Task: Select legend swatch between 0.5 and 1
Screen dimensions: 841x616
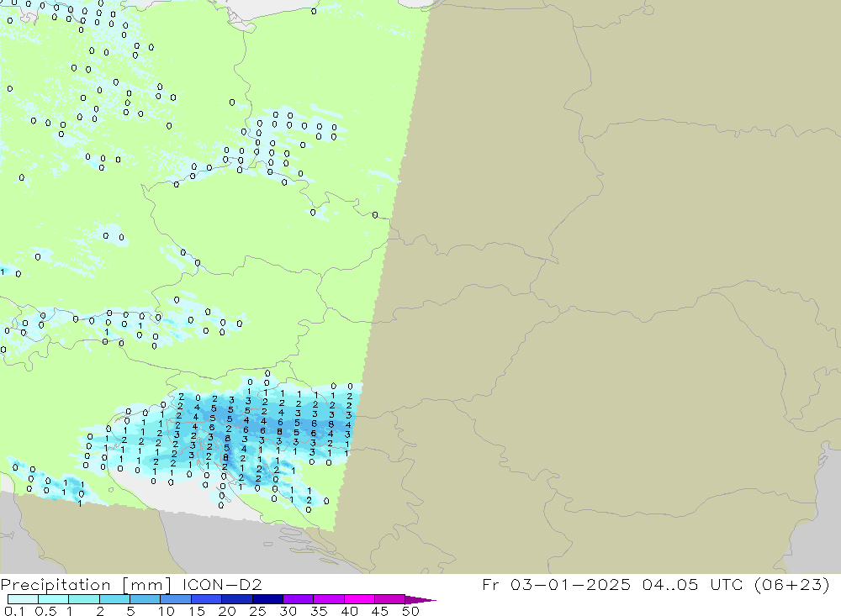Action: pyautogui.click(x=54, y=599)
